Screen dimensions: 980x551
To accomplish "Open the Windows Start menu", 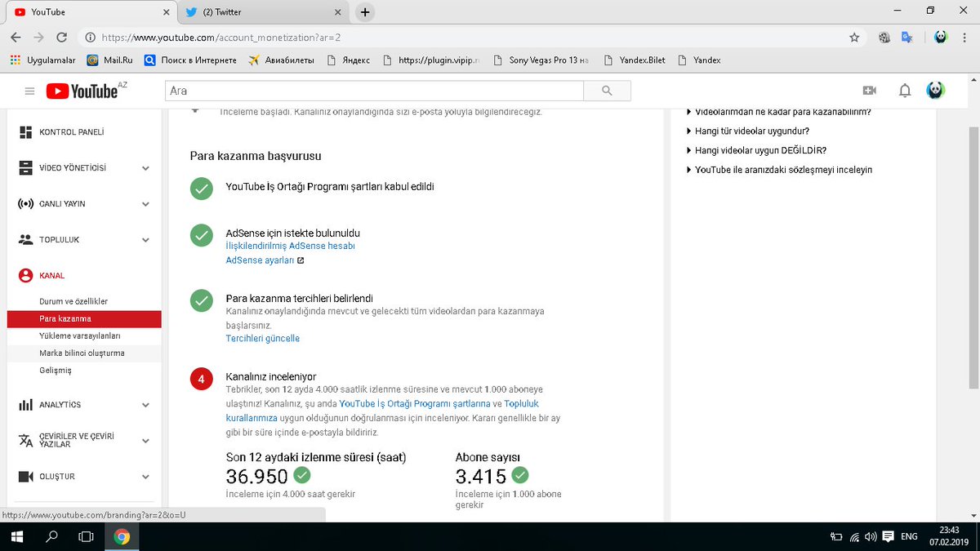I will [16, 536].
